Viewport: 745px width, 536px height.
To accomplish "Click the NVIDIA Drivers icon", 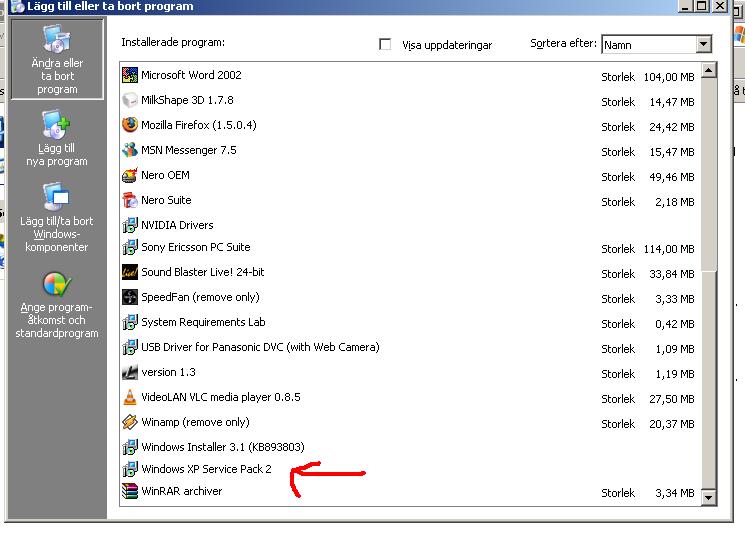I will coord(130,225).
